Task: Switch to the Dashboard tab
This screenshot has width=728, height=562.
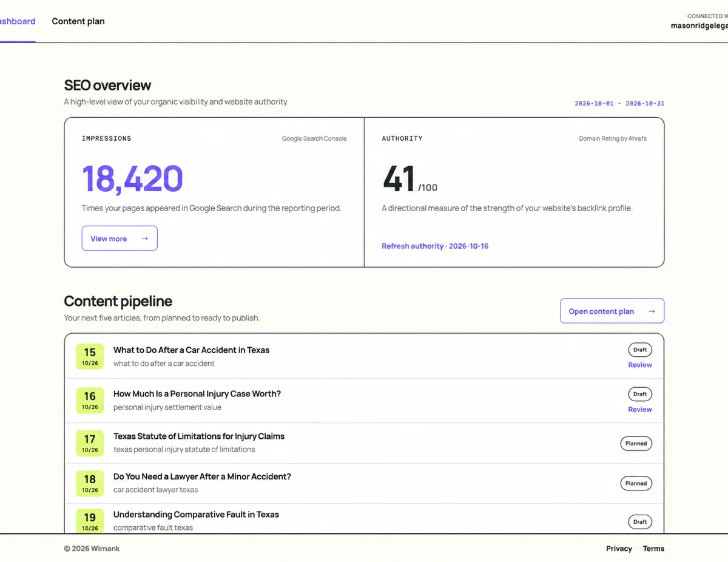Action: tap(18, 21)
